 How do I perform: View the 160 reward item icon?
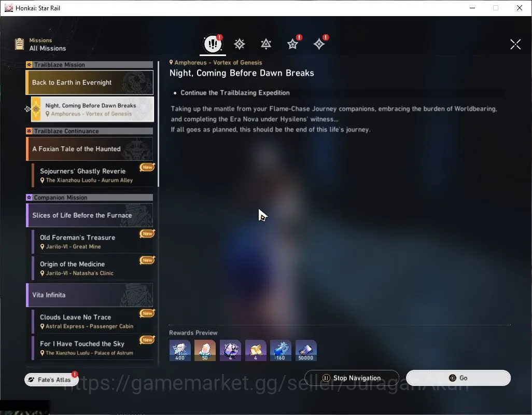tap(281, 350)
